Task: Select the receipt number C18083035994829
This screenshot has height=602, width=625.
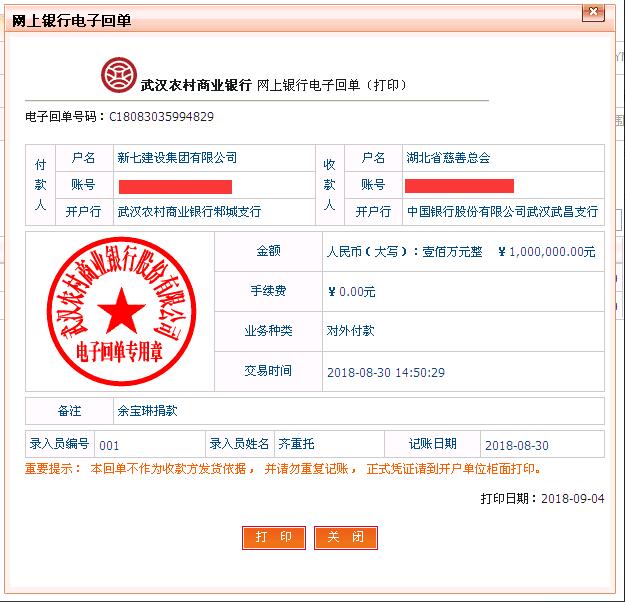Action: coord(161,117)
